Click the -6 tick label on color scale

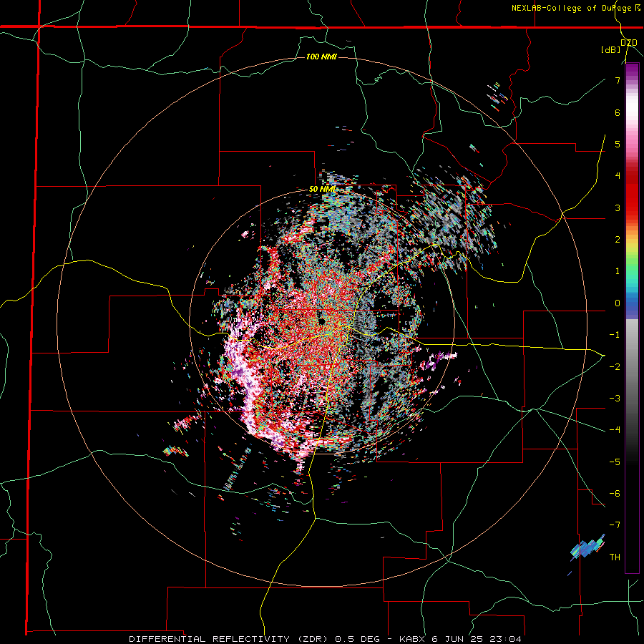click(615, 494)
